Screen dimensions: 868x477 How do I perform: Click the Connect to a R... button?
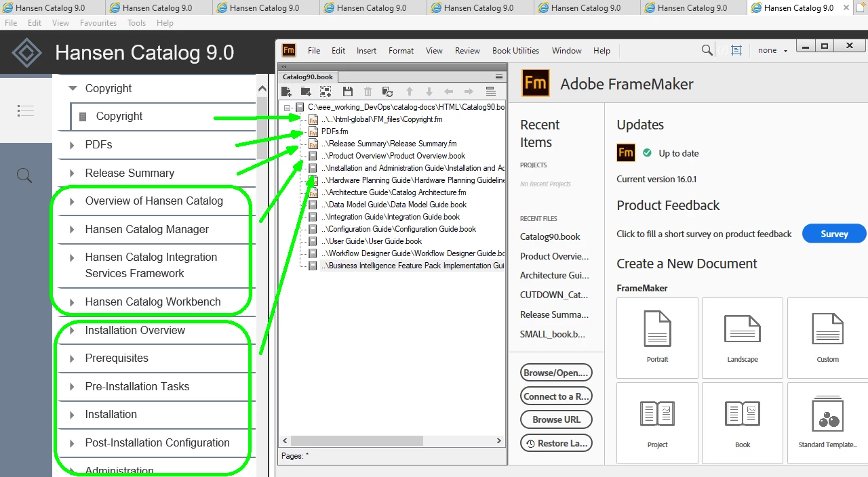click(557, 396)
